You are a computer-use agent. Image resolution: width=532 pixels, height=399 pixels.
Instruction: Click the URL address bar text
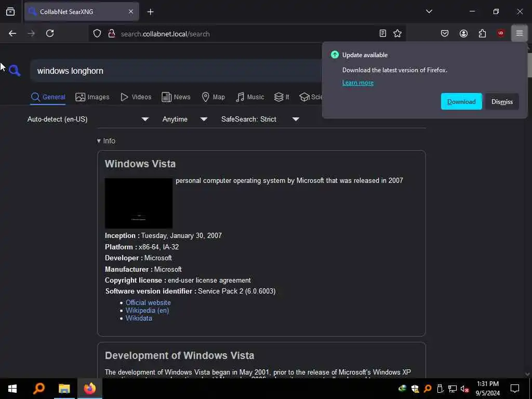click(165, 34)
